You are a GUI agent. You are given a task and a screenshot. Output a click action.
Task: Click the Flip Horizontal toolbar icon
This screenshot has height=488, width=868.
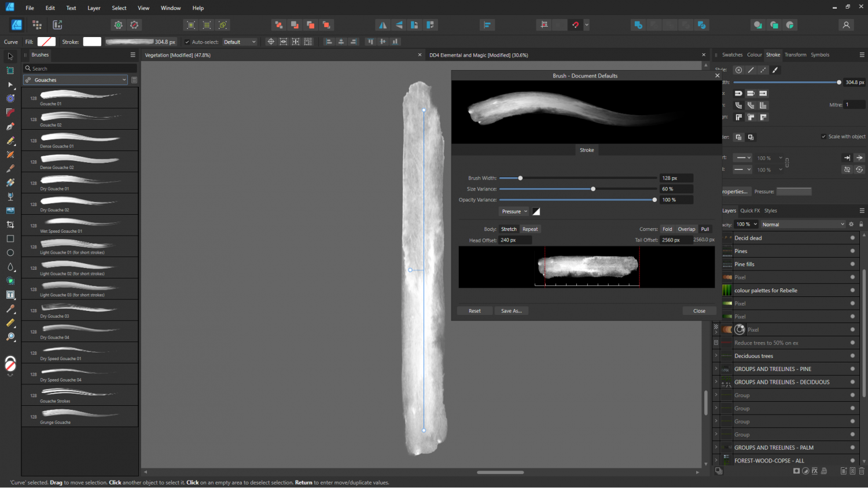[382, 25]
